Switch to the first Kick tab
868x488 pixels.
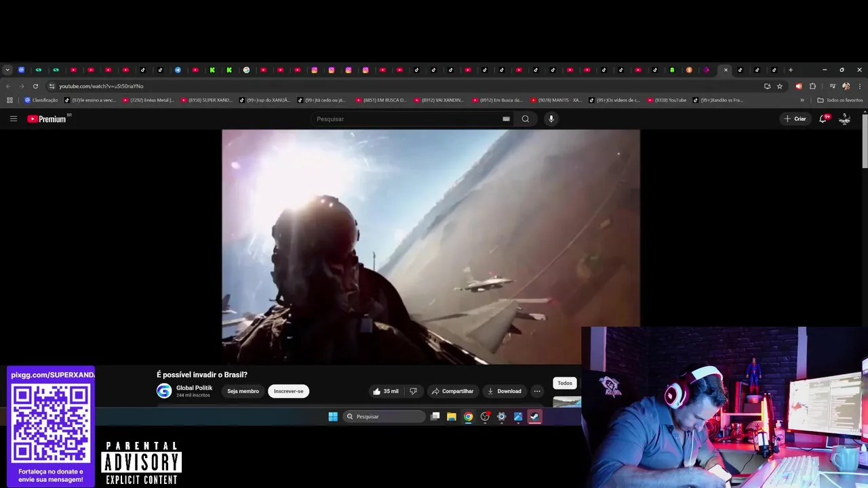click(x=212, y=70)
